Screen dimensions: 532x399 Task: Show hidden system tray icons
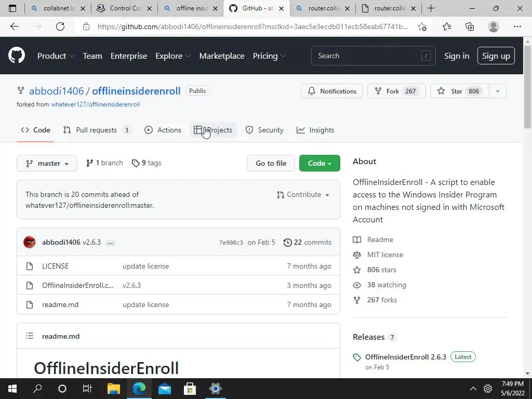473,389
